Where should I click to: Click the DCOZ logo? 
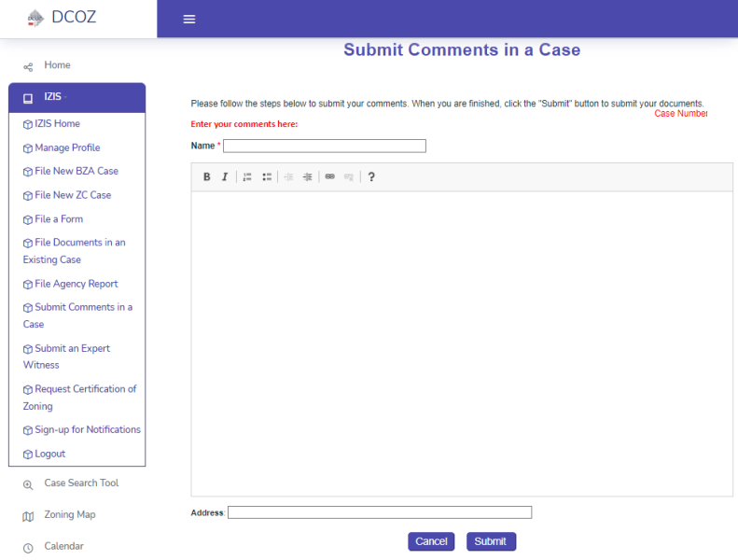[62, 18]
